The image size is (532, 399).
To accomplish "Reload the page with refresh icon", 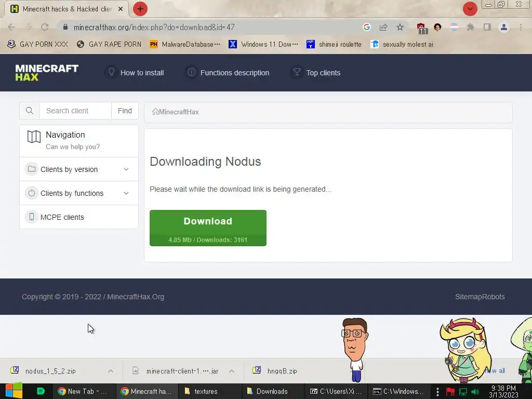I will [45, 27].
